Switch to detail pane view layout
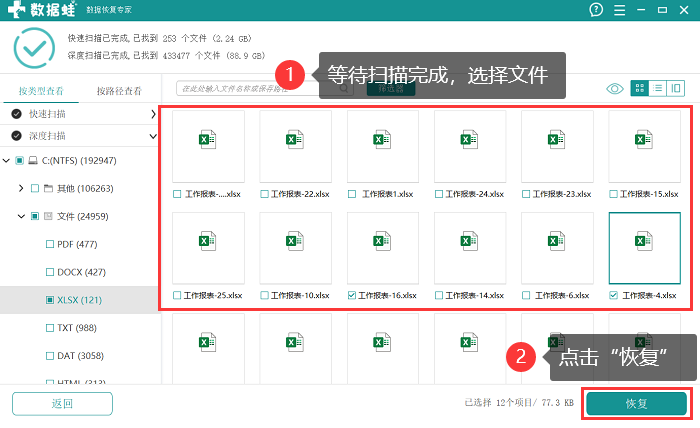700x428 pixels. tap(675, 88)
